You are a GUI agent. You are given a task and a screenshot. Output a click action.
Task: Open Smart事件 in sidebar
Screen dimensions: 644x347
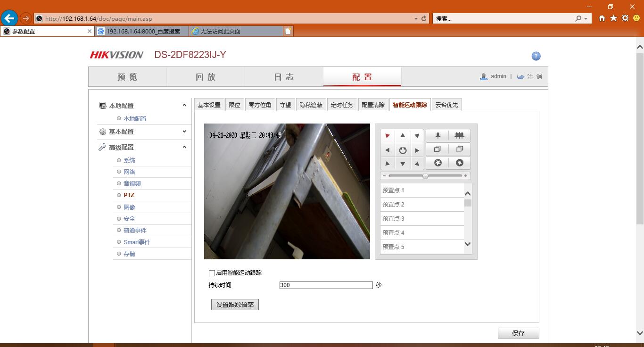137,242
